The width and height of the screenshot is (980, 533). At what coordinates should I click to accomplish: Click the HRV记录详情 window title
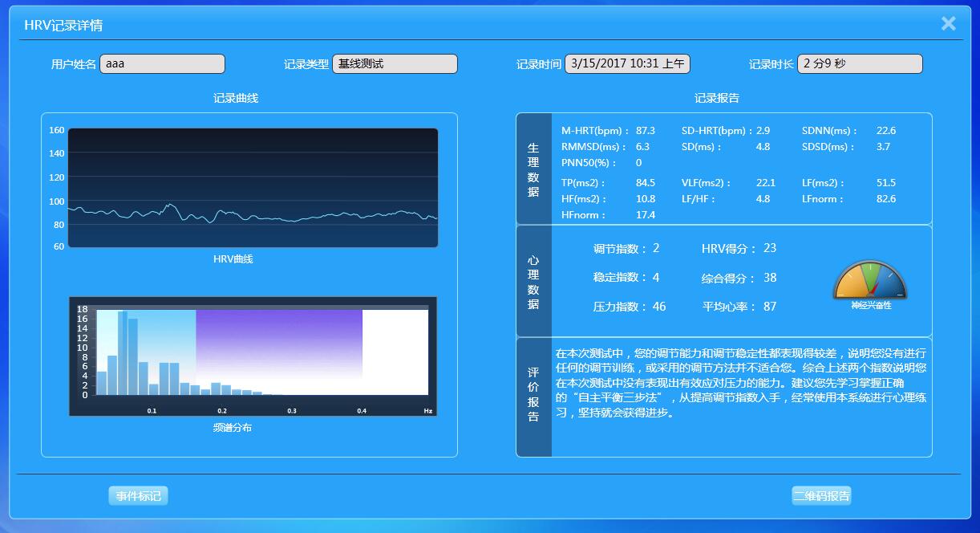(x=63, y=26)
